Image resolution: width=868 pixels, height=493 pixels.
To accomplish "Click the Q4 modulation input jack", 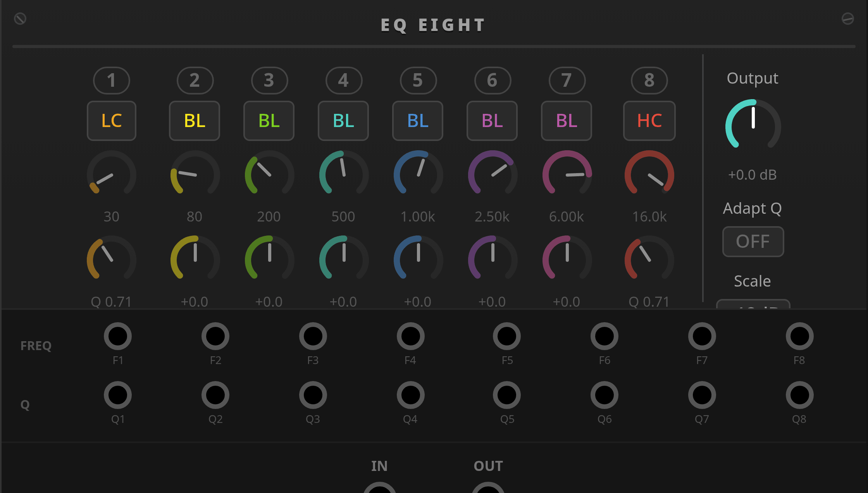I will (411, 395).
